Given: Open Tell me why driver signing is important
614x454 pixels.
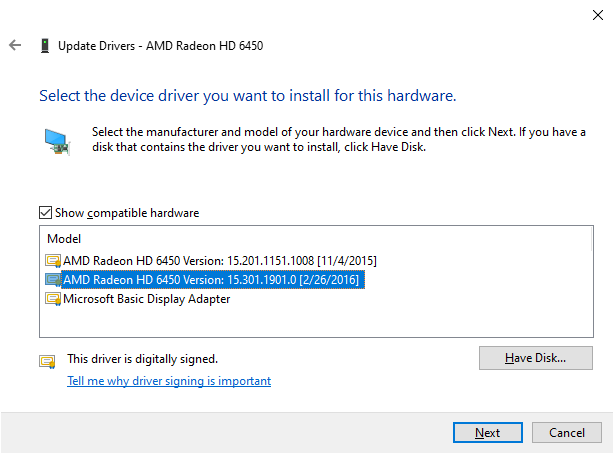Looking at the screenshot, I should pyautogui.click(x=169, y=381).
